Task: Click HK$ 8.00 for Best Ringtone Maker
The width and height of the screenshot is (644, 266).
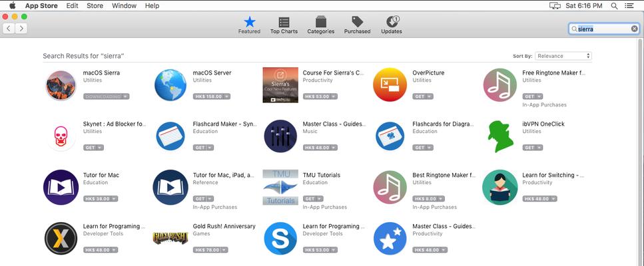Action: click(x=428, y=199)
